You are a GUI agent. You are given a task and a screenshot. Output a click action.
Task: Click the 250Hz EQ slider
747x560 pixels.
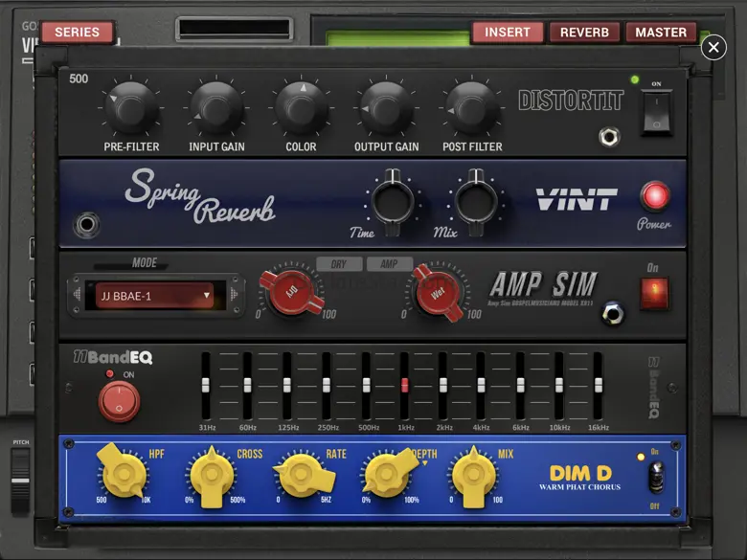(x=327, y=385)
